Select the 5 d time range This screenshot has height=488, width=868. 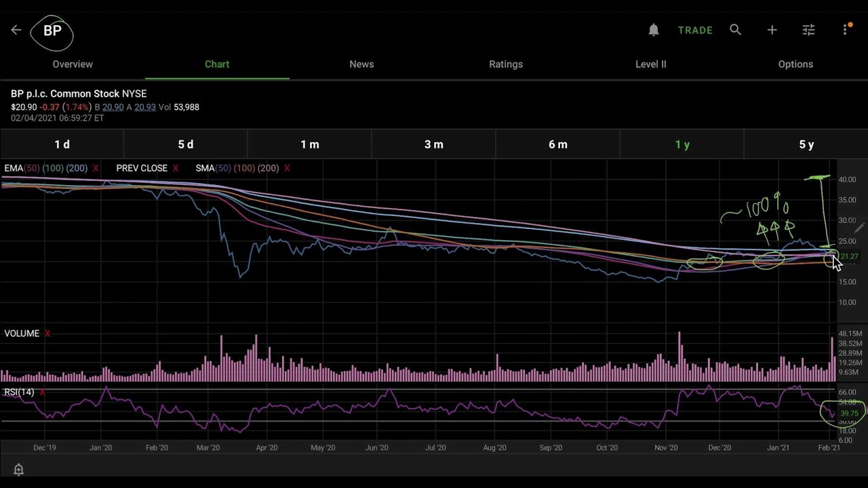186,144
